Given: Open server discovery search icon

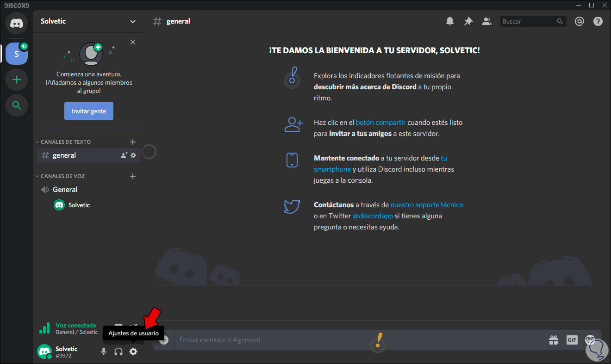Looking at the screenshot, I should [17, 106].
